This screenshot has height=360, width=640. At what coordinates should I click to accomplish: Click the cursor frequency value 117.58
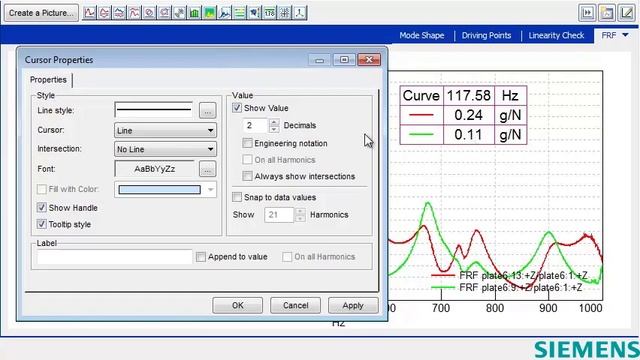point(469,96)
